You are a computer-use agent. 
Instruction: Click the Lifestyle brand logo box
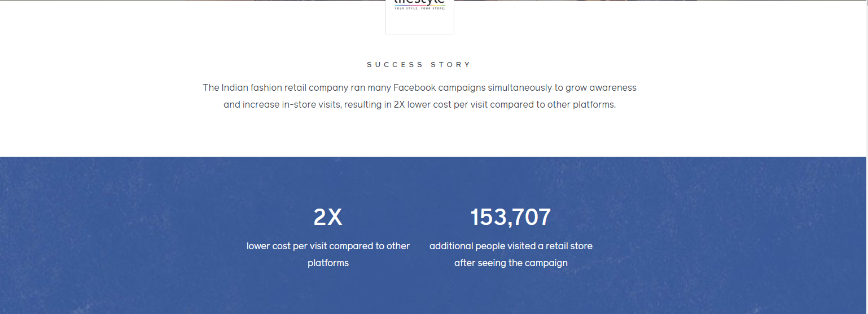[419, 17]
